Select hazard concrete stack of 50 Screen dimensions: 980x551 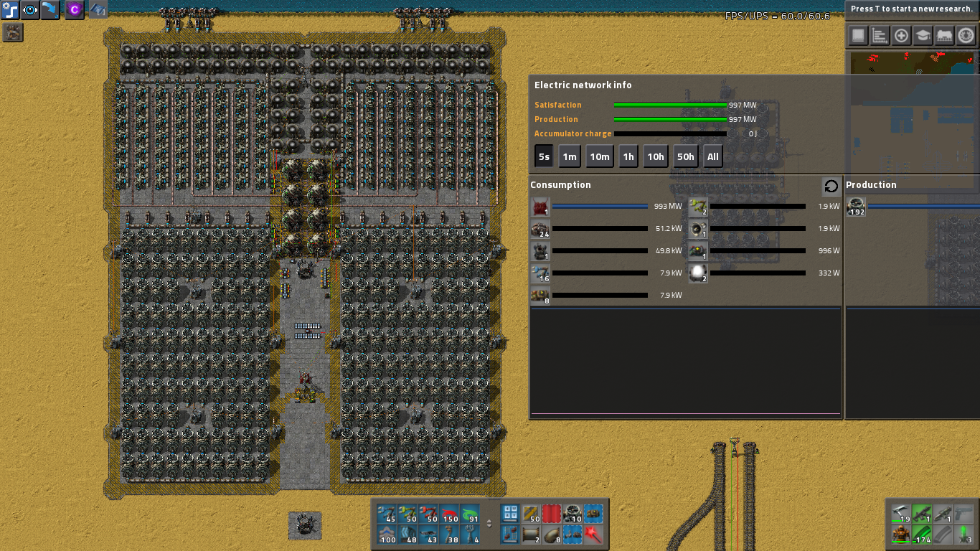coord(531,514)
